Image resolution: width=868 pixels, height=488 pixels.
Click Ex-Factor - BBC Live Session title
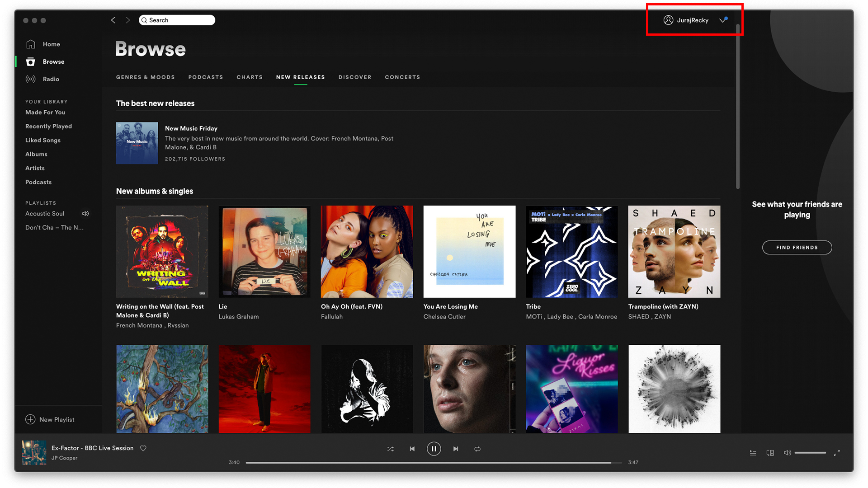93,448
